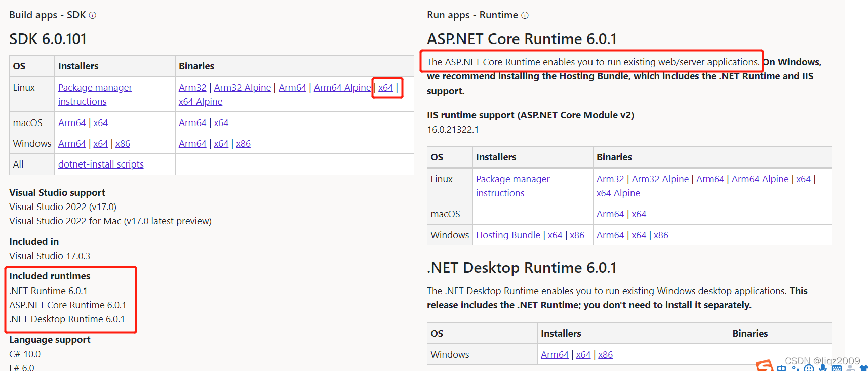Download SDK macOS x64 installer
The width and height of the screenshot is (868, 371).
click(100, 122)
